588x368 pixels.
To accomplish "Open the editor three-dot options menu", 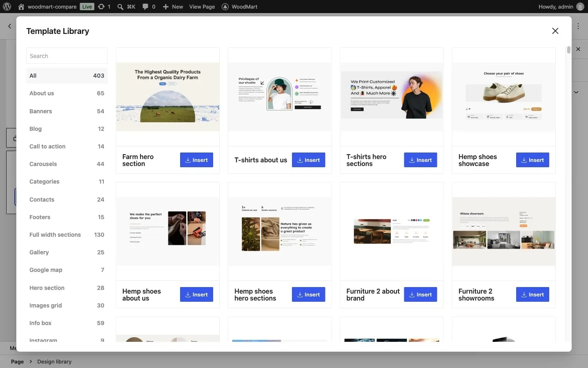I will tap(578, 26).
